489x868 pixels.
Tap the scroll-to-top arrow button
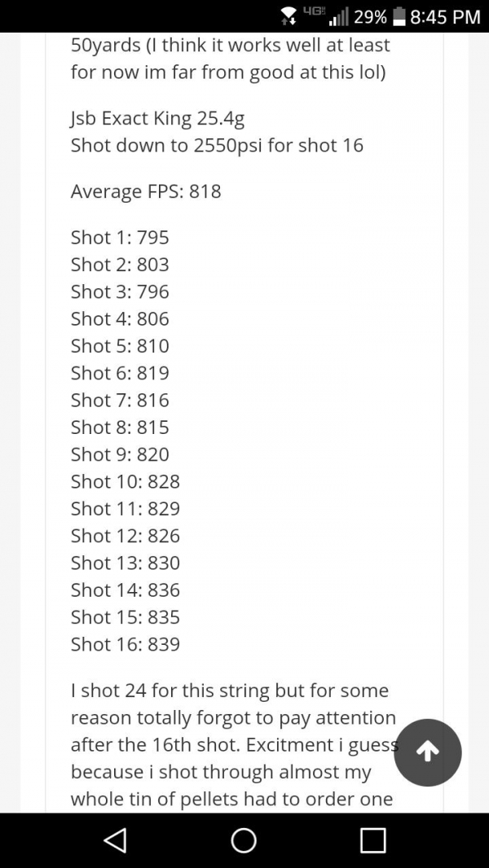[428, 752]
